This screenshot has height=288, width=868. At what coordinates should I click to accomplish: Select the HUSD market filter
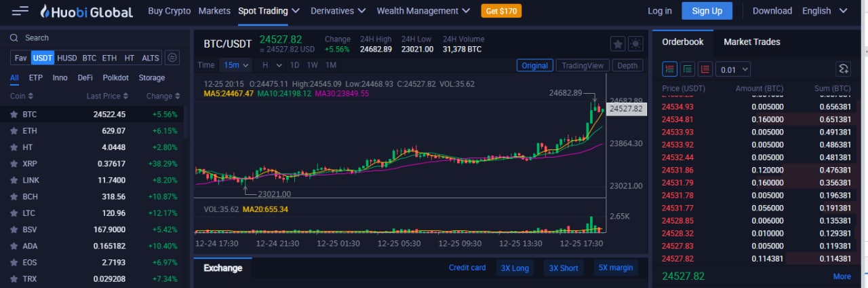67,58
